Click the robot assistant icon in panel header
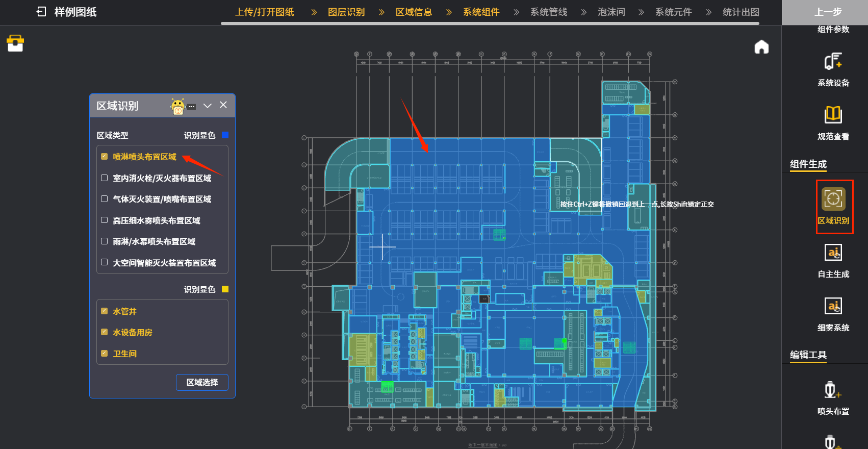Screen dimensions: 868x449 tap(178, 106)
